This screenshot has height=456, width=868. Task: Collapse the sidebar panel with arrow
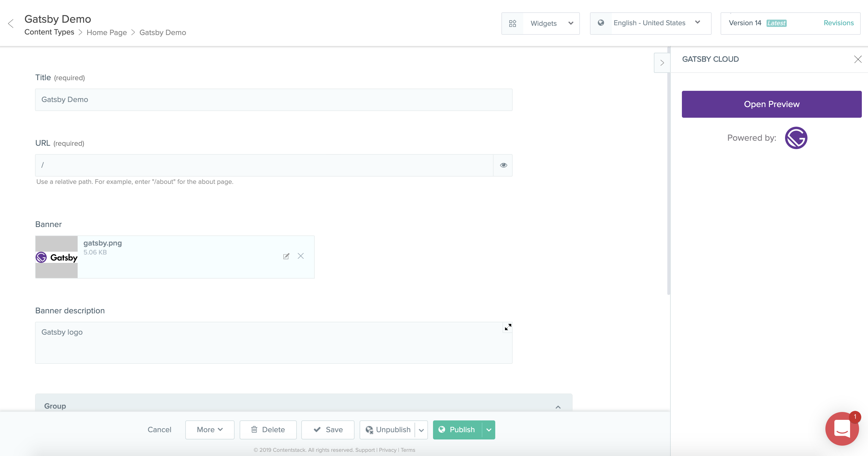pyautogui.click(x=662, y=63)
